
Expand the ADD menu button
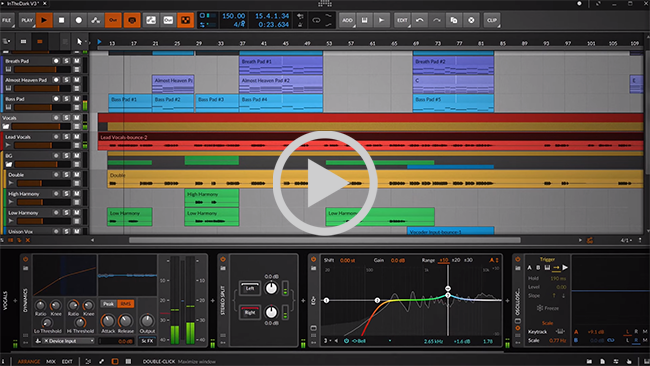pos(347,20)
